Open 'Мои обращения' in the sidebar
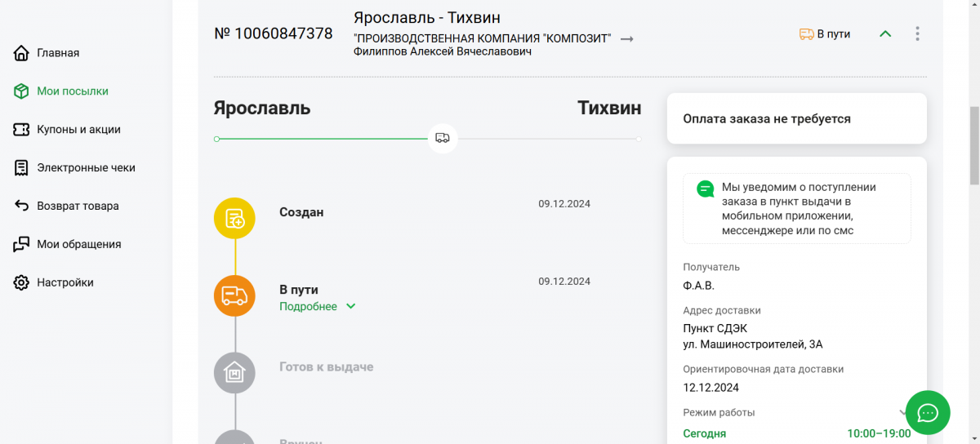The image size is (980, 444). pos(78,244)
